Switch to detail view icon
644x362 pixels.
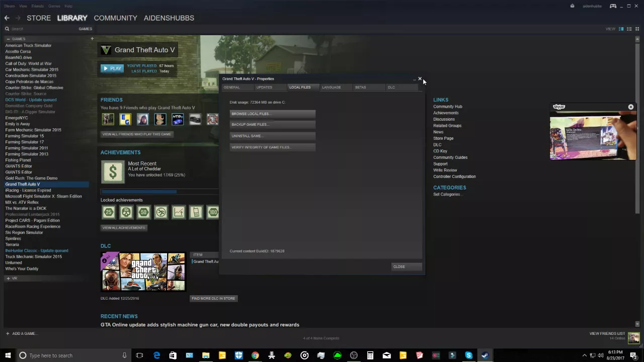point(621,29)
